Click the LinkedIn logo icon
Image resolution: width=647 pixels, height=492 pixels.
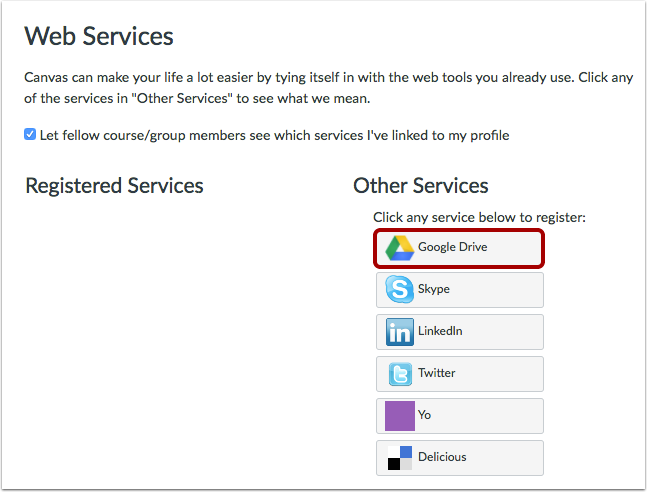(x=399, y=332)
